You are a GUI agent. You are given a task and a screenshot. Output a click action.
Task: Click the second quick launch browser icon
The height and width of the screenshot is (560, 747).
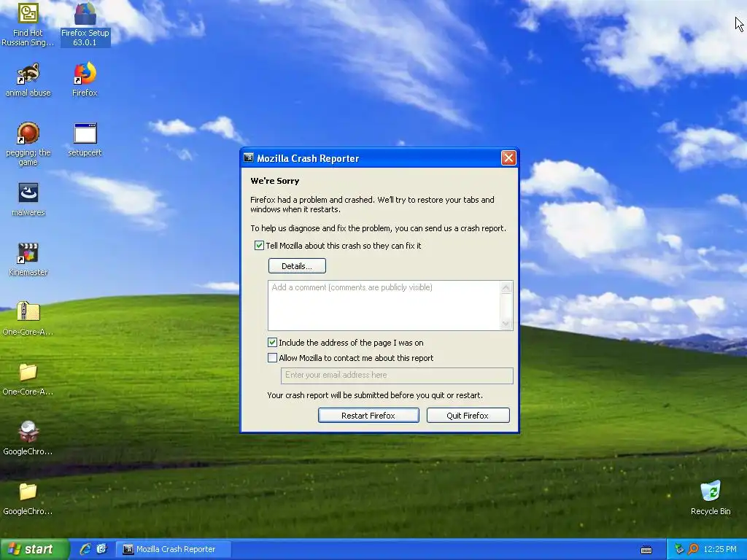pyautogui.click(x=102, y=549)
